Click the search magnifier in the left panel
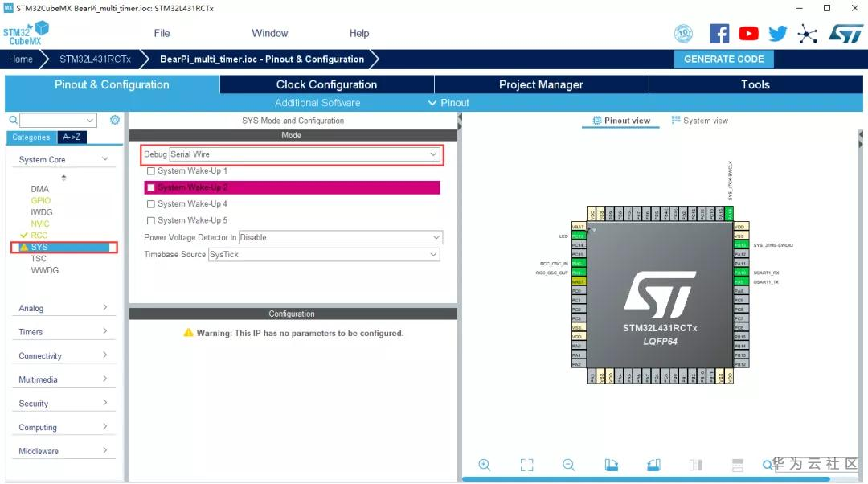 (x=14, y=120)
